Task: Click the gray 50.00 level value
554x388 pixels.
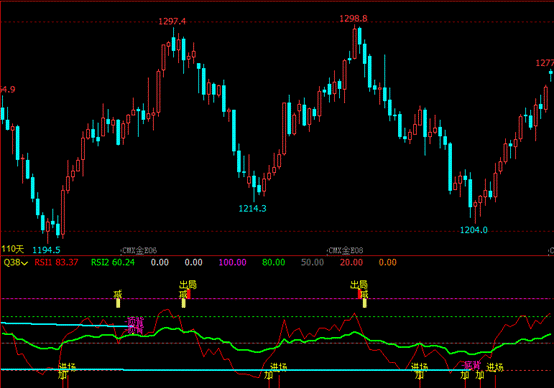Action: point(312,263)
